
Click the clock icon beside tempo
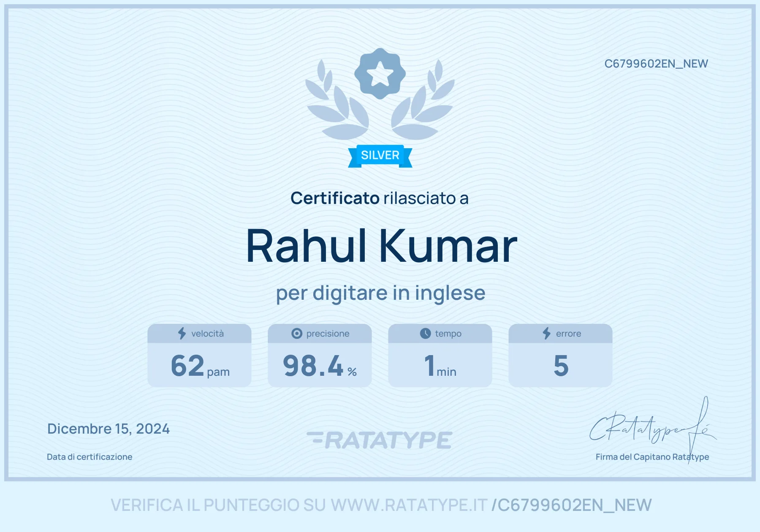coord(425,334)
